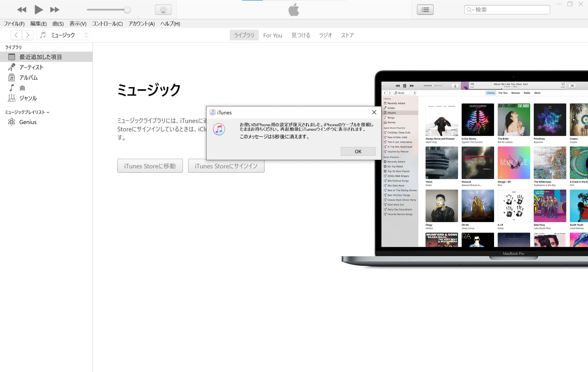Click the rewind previous track button
The height and width of the screenshot is (372, 588).
(22, 10)
